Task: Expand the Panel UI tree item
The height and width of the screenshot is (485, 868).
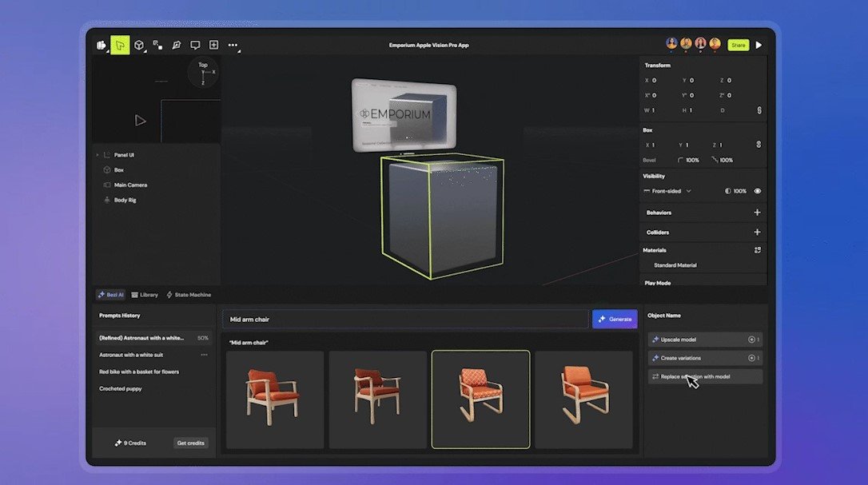Action: [97, 154]
